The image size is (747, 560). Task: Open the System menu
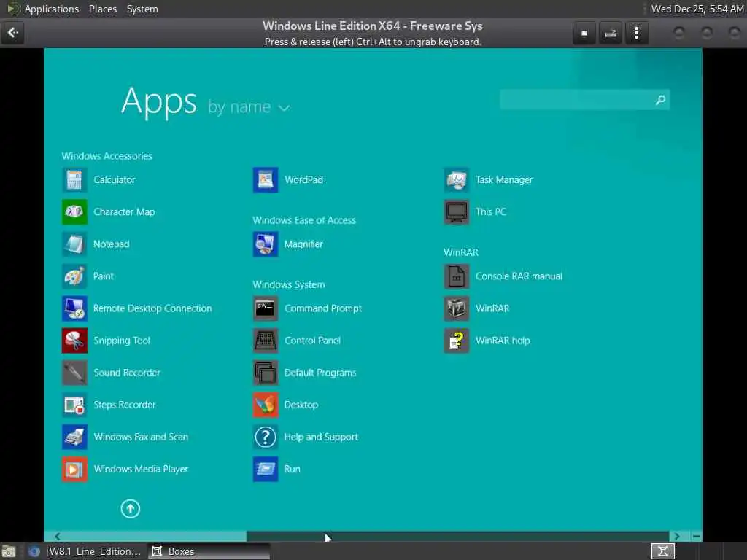click(142, 9)
